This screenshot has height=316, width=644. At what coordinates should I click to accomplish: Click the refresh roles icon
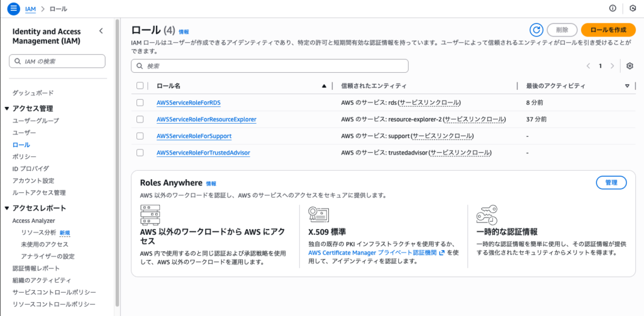pyautogui.click(x=536, y=30)
